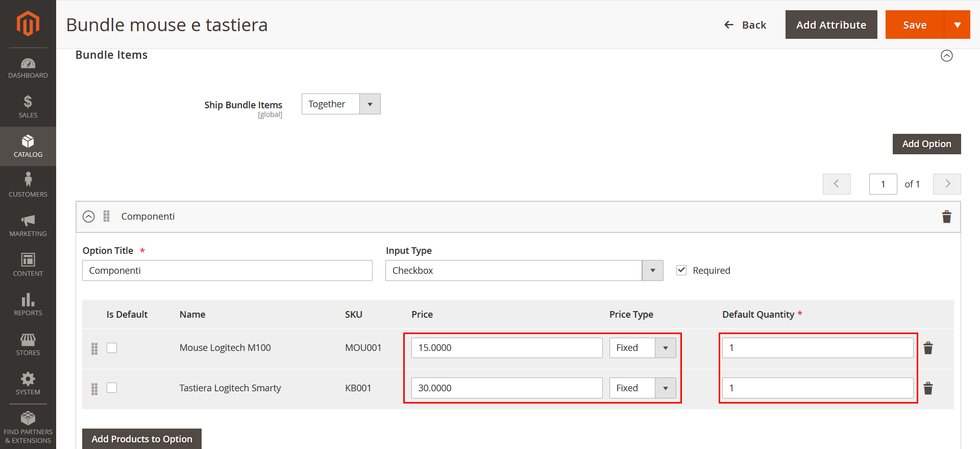Grab the Componenti option drag handle
Screen dimensions: 980x449
pyautogui.click(x=107, y=216)
